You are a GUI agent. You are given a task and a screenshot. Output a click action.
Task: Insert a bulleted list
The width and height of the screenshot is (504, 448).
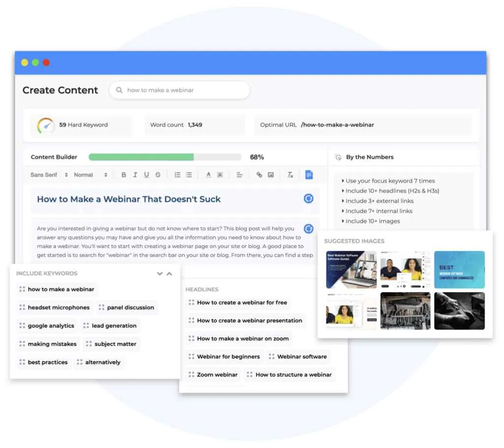pyautogui.click(x=189, y=175)
